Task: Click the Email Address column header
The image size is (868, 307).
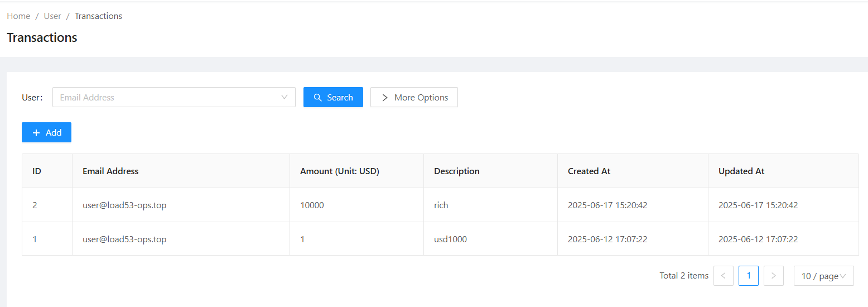Action: pos(110,171)
